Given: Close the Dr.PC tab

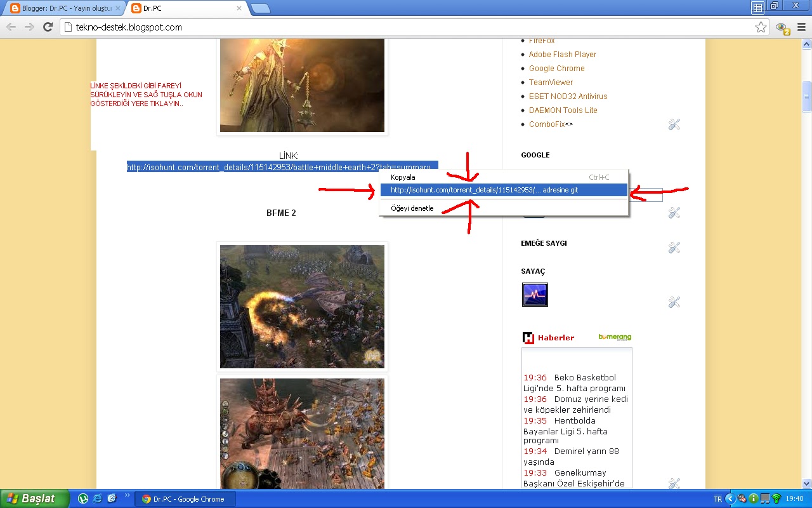Looking at the screenshot, I should click(239, 8).
